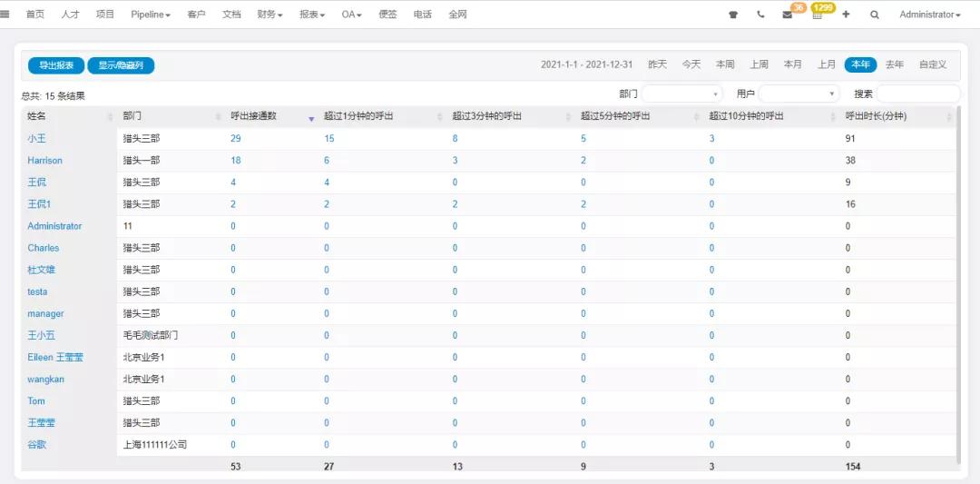Click the 显示/隐藏列 button
980x484 pixels.
pyautogui.click(x=121, y=65)
